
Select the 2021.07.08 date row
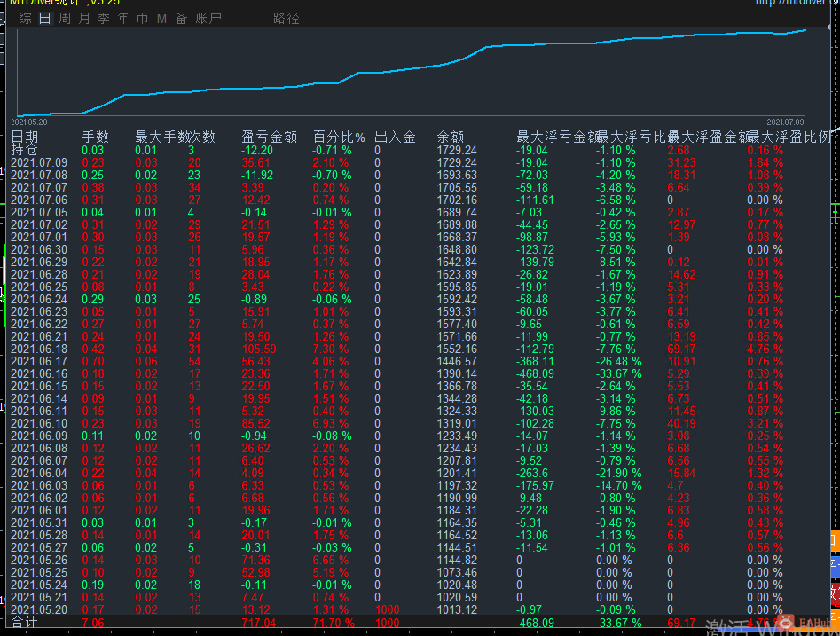click(x=39, y=175)
